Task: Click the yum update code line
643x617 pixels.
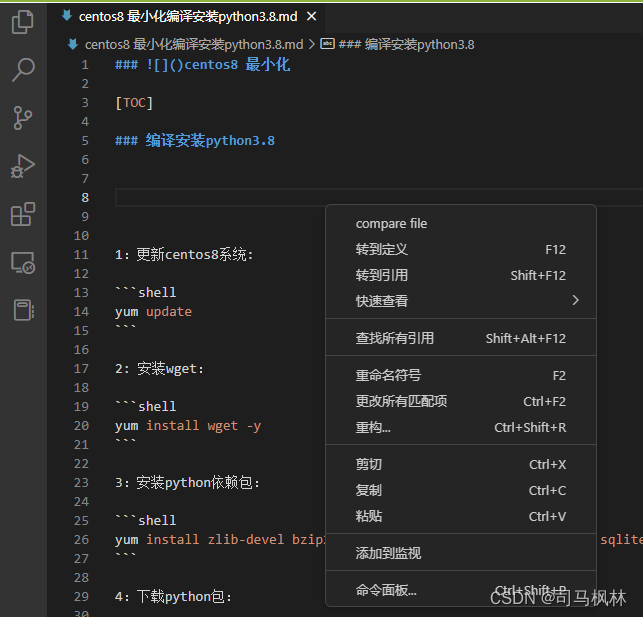Action: pos(153,312)
